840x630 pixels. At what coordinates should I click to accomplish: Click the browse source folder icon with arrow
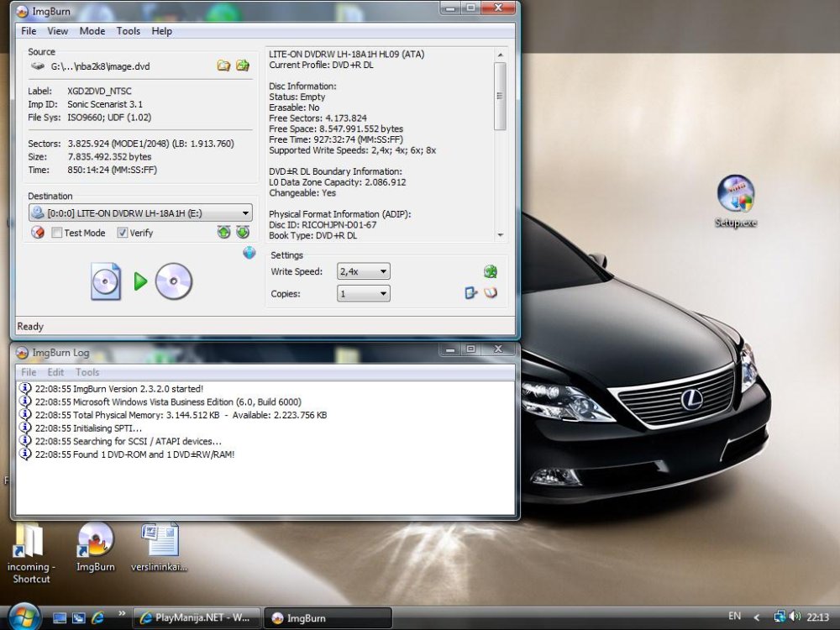click(x=243, y=66)
